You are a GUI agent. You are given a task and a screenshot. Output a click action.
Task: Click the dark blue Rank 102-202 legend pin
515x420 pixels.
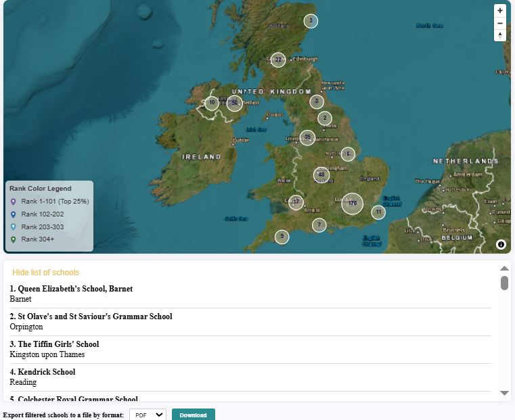coord(13,214)
